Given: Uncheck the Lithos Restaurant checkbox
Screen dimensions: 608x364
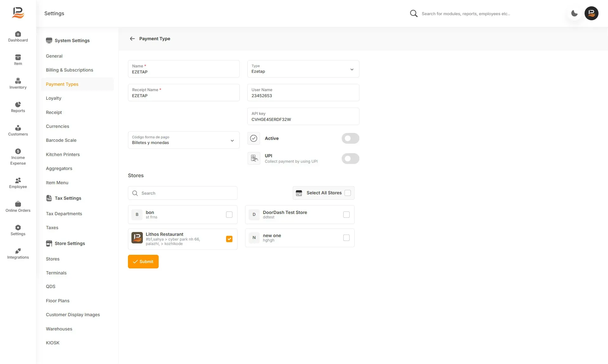Looking at the screenshot, I should pos(229,239).
